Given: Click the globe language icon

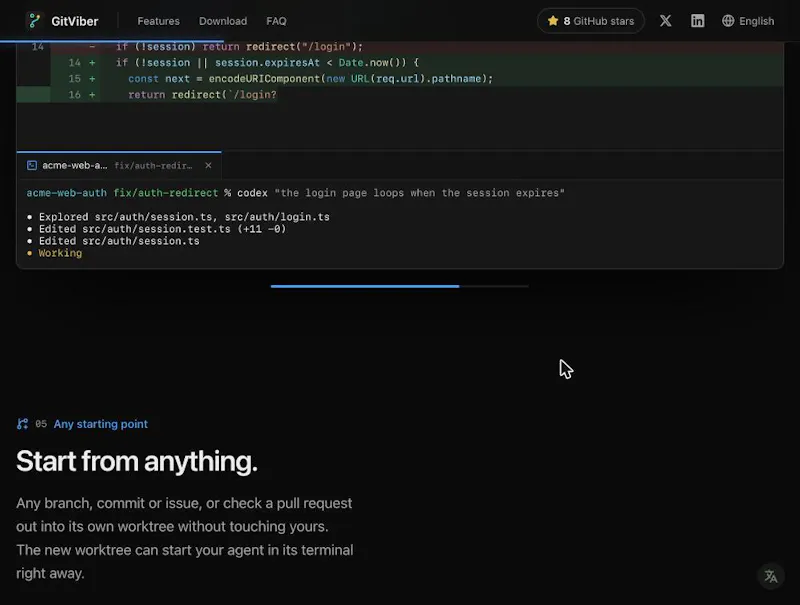Looking at the screenshot, I should coord(728,21).
